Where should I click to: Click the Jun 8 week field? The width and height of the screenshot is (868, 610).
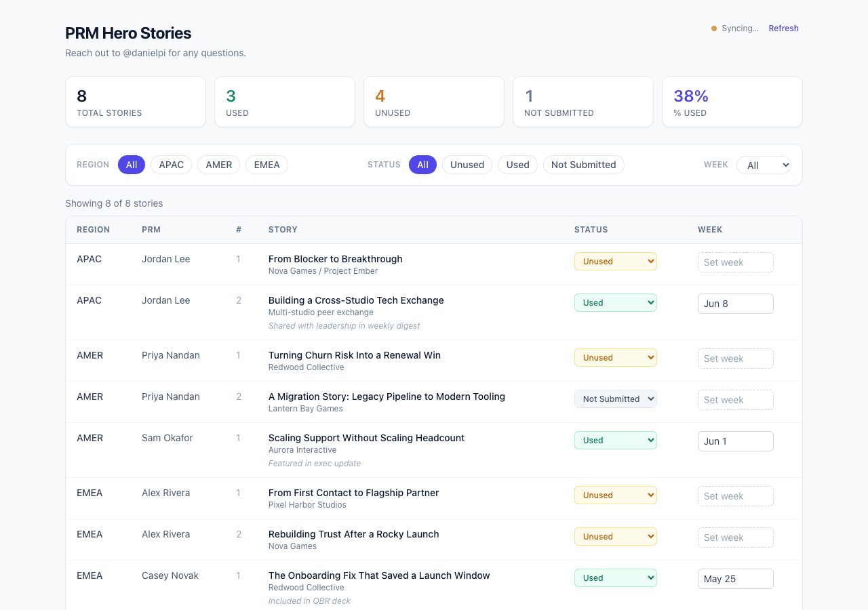click(x=736, y=304)
